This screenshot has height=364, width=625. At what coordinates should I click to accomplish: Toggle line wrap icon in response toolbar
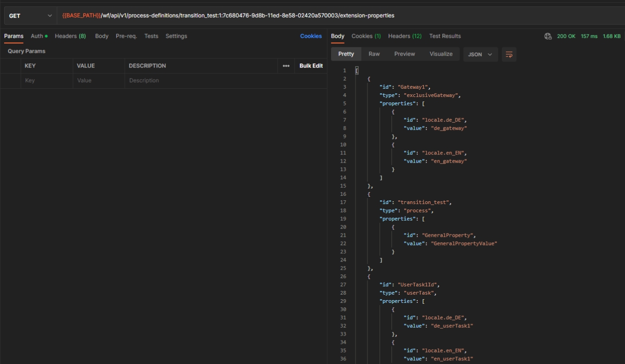[x=509, y=54]
